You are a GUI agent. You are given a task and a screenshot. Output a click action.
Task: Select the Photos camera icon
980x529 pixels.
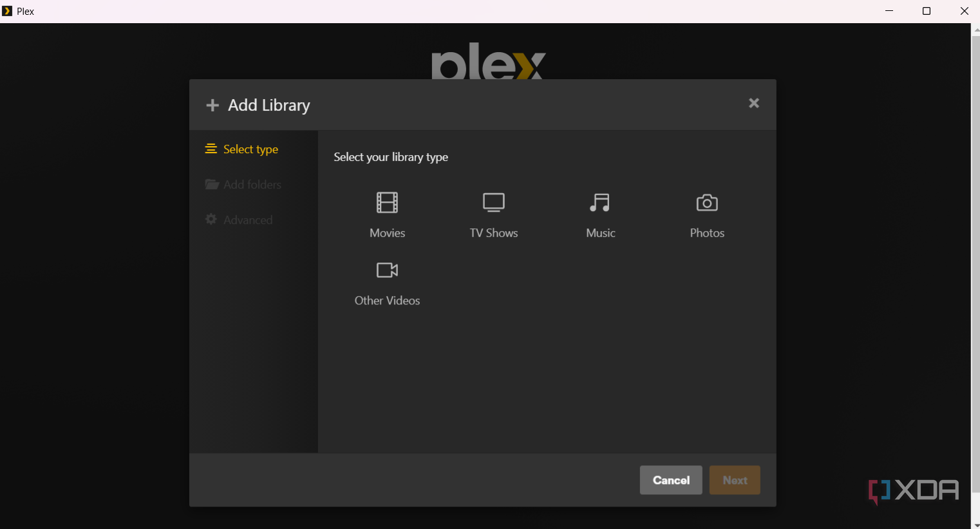(x=707, y=203)
